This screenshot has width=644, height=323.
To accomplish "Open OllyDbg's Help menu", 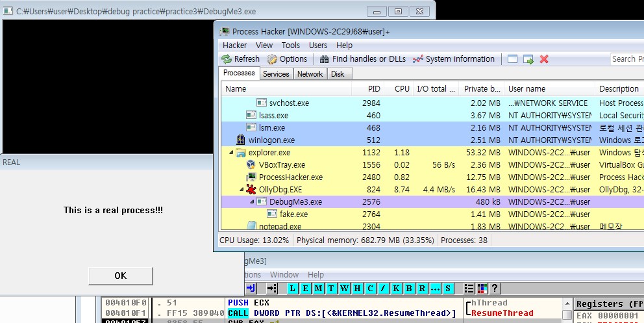I will [x=316, y=274].
